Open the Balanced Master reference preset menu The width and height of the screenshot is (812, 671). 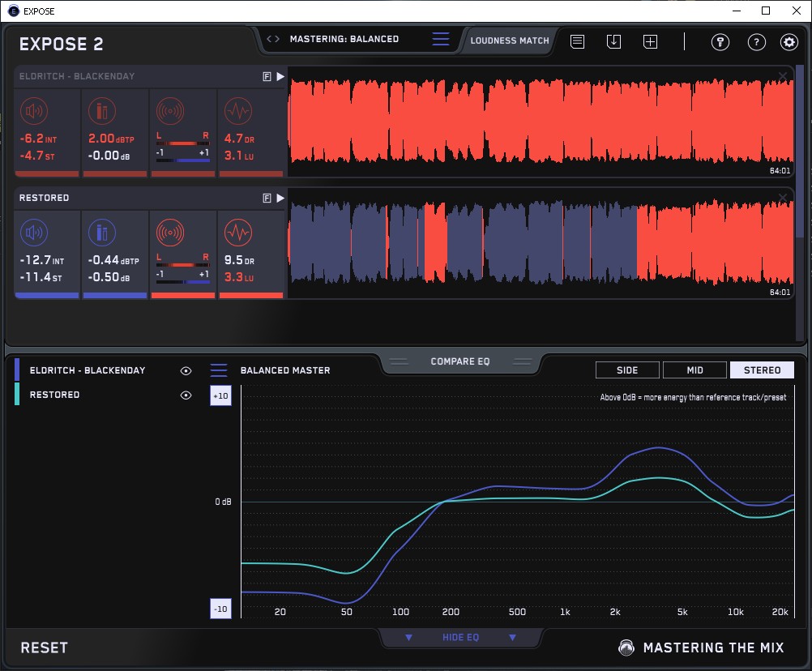click(219, 370)
